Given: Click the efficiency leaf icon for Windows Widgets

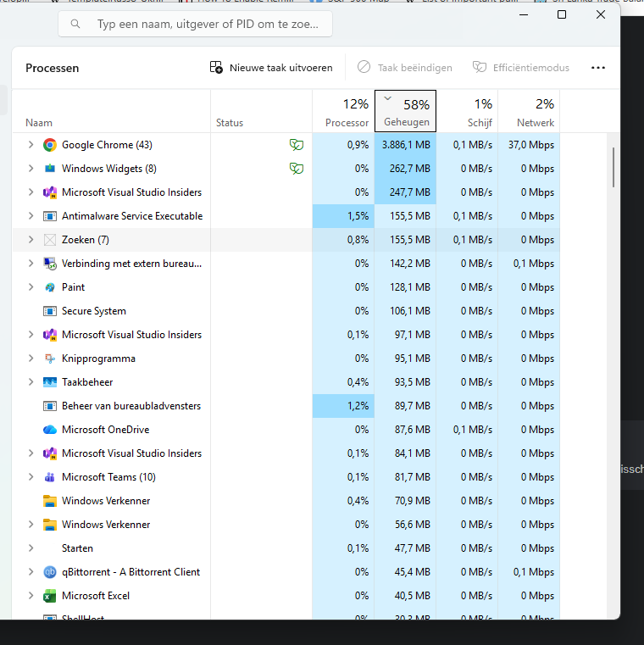Looking at the screenshot, I should pyautogui.click(x=297, y=169).
